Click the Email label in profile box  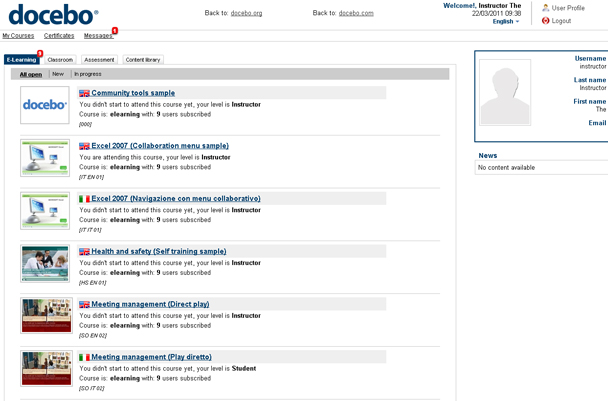tap(597, 123)
